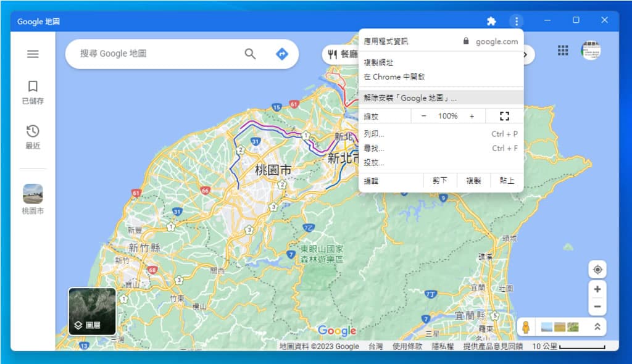Screen dimensions: 632x364
Task: Click the 新竹縣 map label
Action: (x=144, y=247)
